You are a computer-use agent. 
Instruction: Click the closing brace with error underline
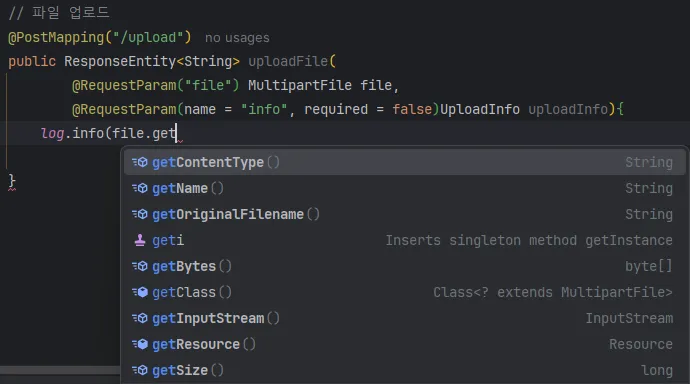[x=12, y=182]
